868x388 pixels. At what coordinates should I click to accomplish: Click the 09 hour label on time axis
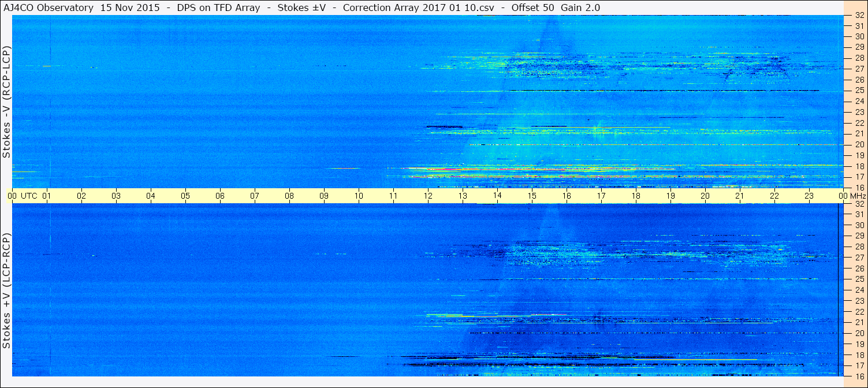(324, 196)
